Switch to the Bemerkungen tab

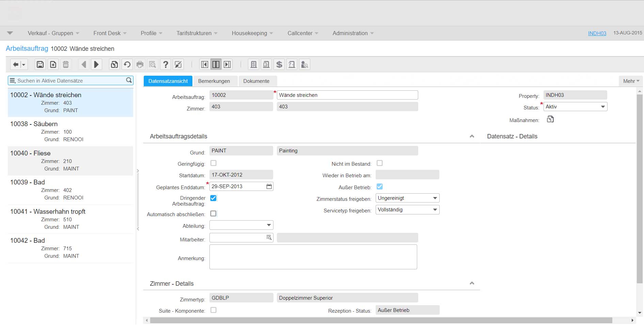click(214, 81)
